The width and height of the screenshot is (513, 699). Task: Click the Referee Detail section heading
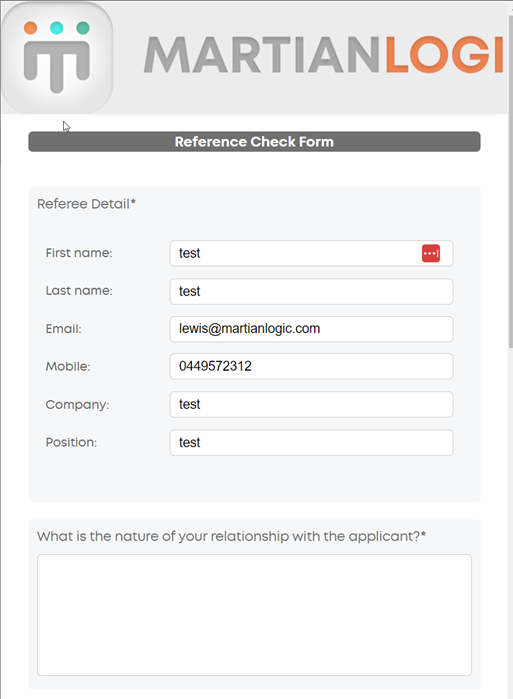86,204
